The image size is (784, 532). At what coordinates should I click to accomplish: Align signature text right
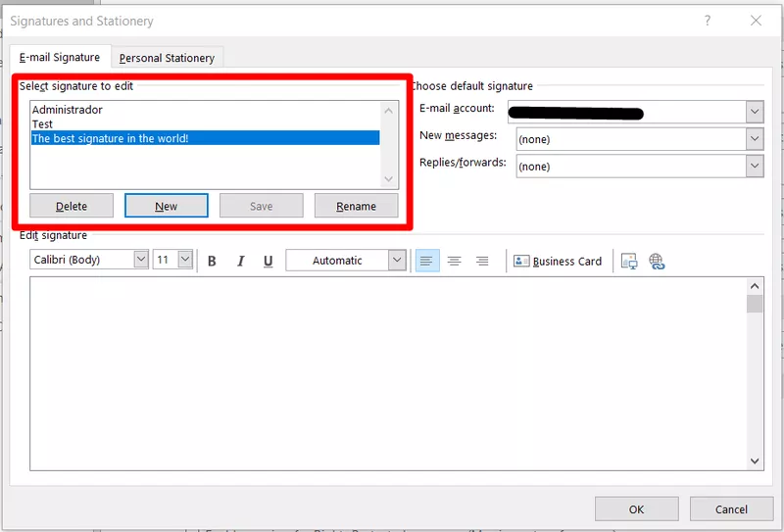tap(482, 261)
